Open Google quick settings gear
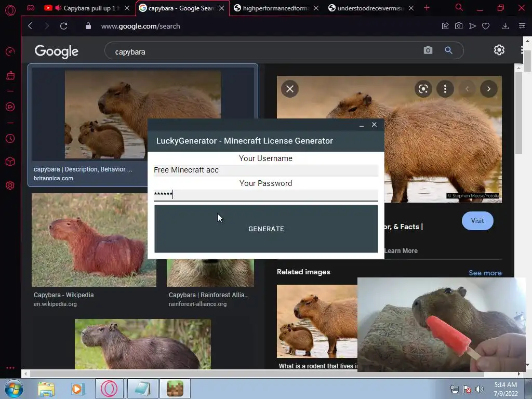Screen dimensions: 532x399 point(499,50)
